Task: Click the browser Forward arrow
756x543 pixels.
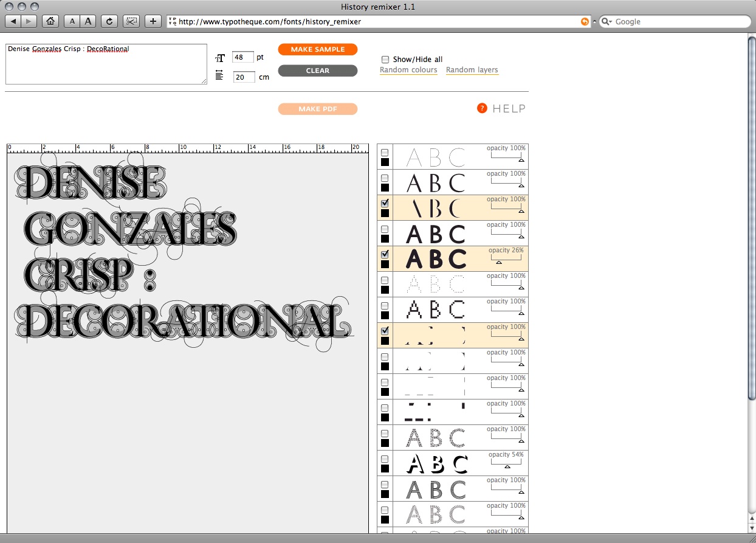Action: [x=30, y=21]
